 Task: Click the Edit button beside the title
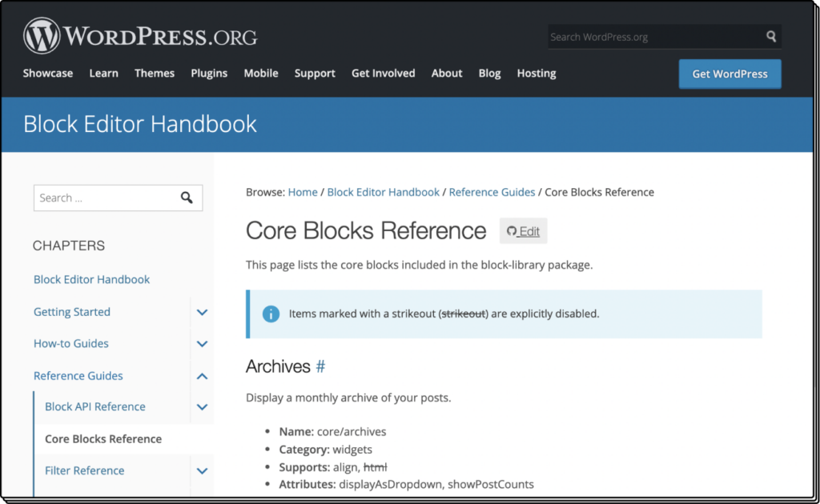pos(523,231)
